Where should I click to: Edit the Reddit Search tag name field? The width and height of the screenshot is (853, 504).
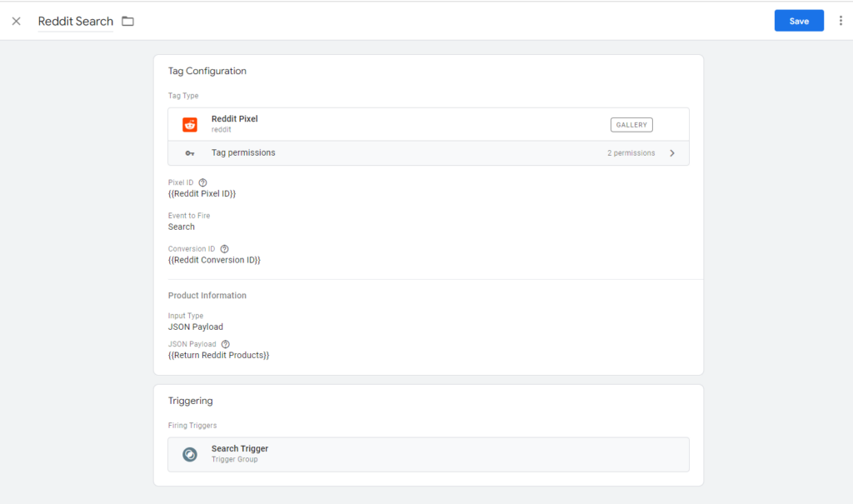(75, 22)
